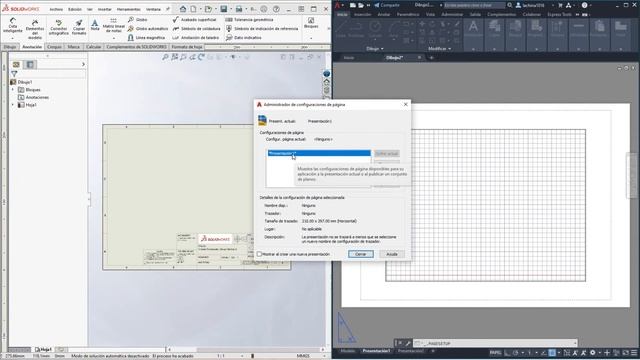Select Presentación1 entry in page setup list

[319, 153]
